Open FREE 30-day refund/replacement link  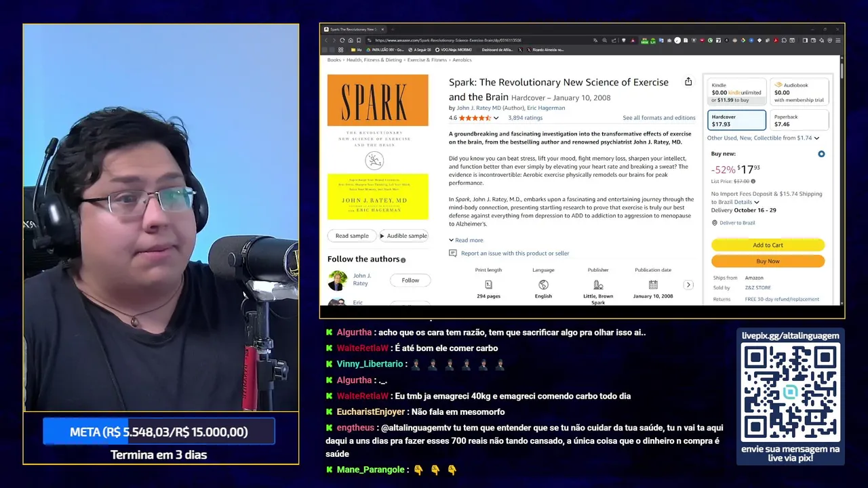pyautogui.click(x=782, y=299)
